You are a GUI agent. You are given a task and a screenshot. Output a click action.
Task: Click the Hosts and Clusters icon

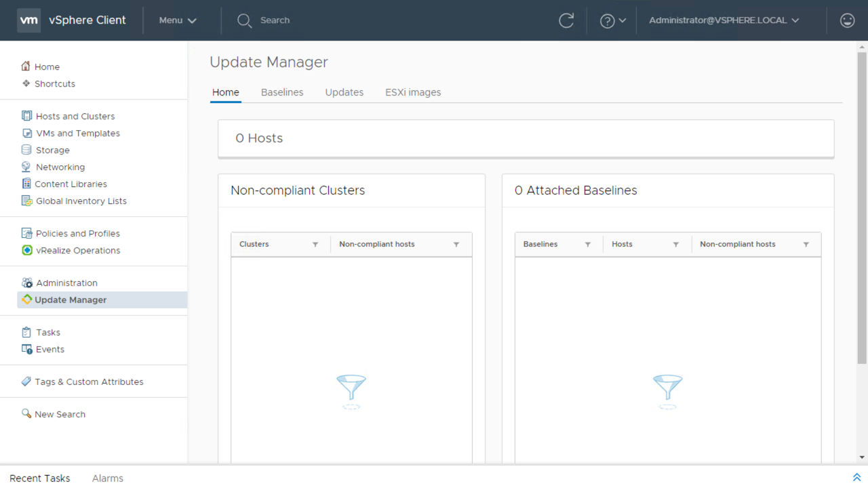pyautogui.click(x=26, y=116)
